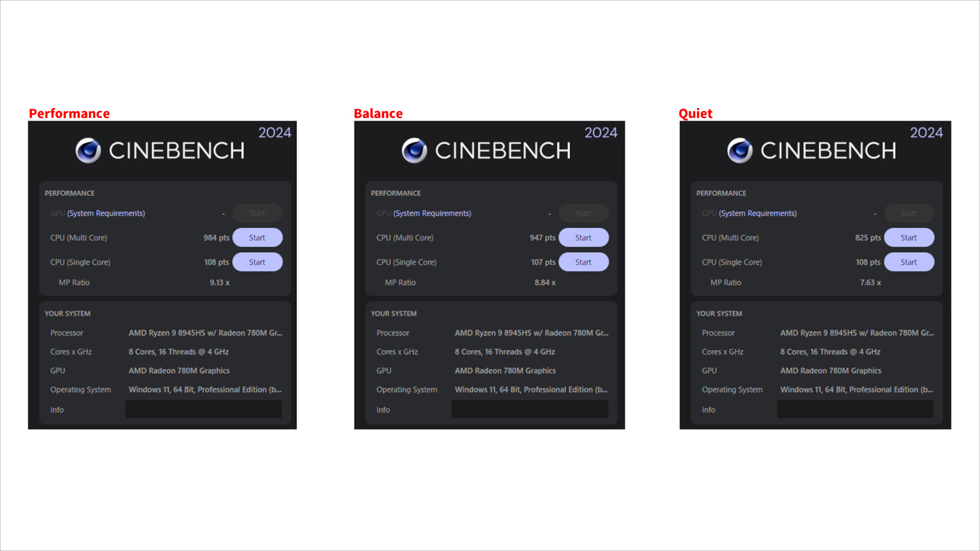Start the CPU Multi Core test in Performance mode

(x=257, y=237)
